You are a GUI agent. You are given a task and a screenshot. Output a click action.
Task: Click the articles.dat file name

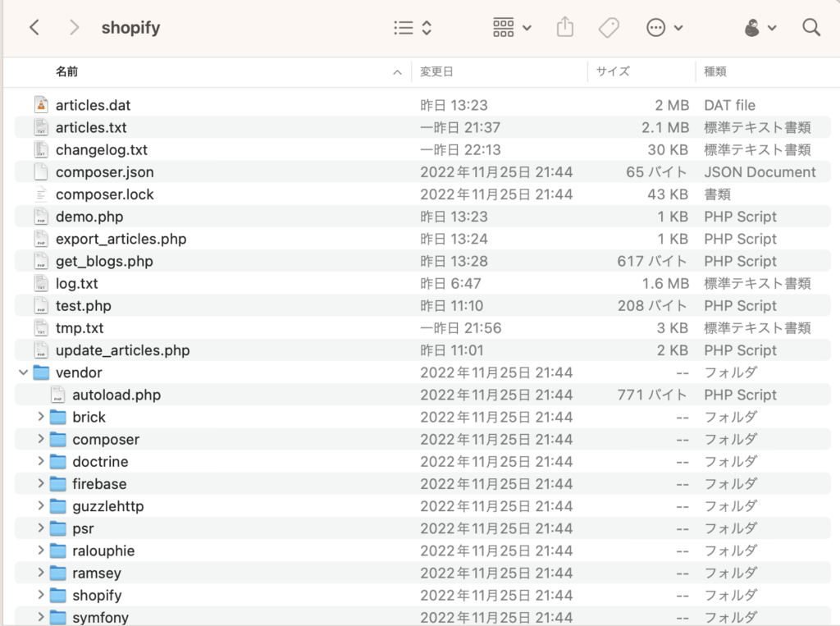94,105
